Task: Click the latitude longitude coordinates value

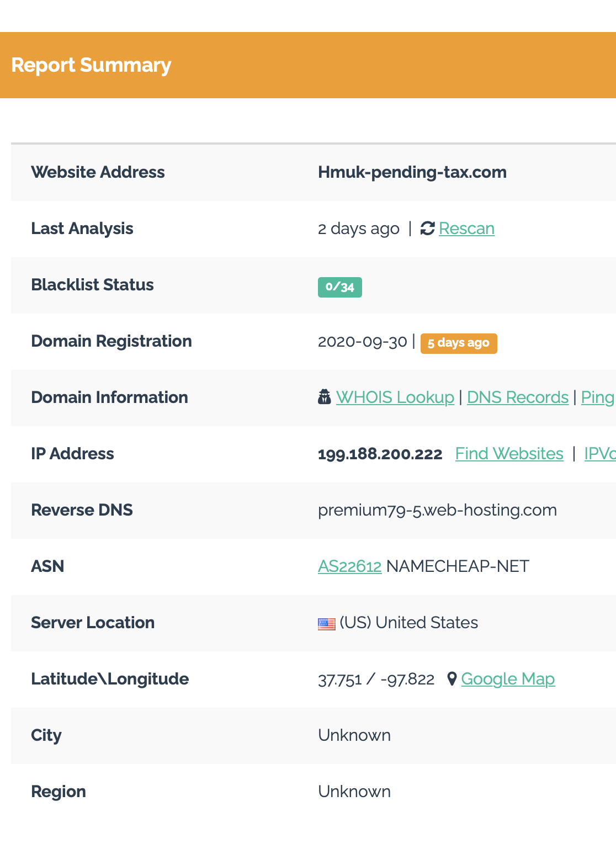Action: click(x=376, y=680)
